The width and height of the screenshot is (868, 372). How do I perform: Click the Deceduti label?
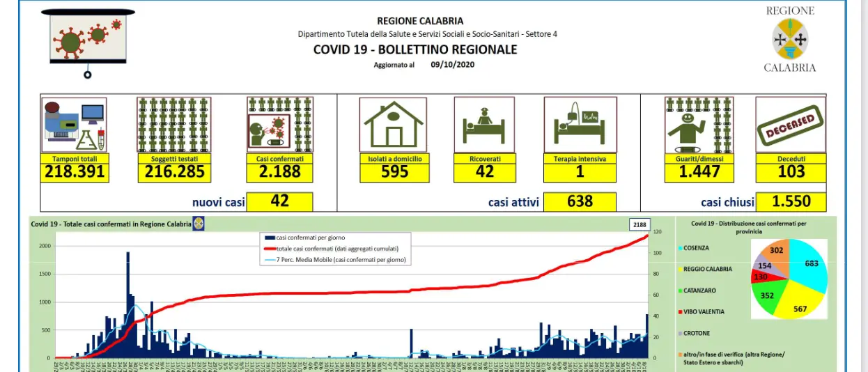coord(791,158)
